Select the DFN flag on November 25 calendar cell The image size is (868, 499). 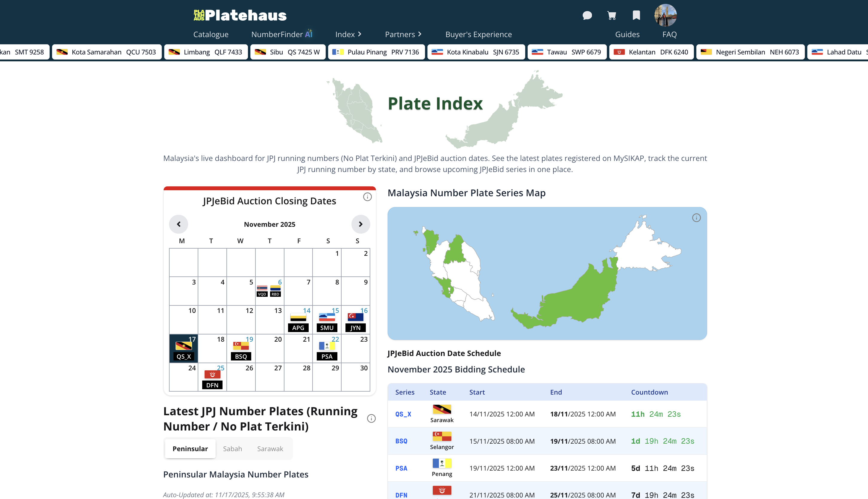coord(212,374)
